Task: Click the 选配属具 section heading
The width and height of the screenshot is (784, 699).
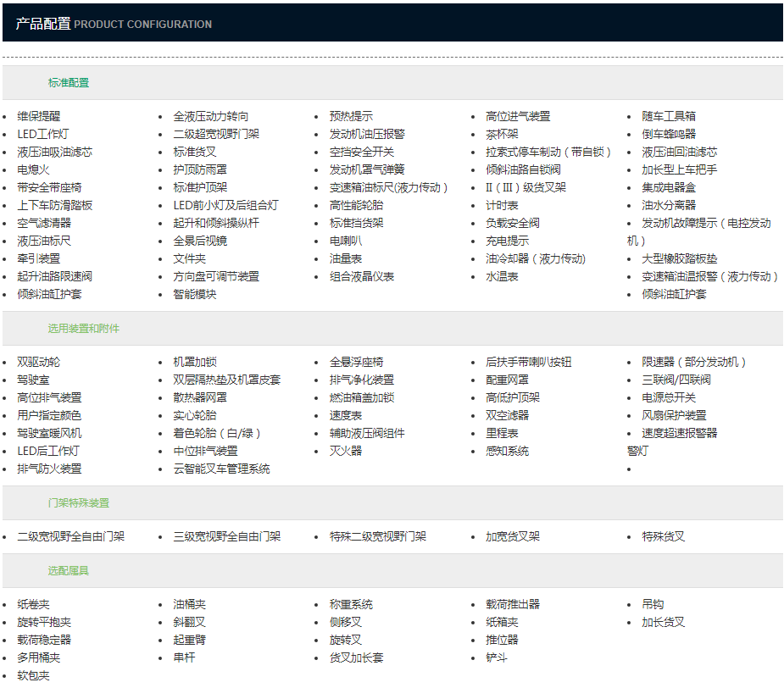Action: coord(68,571)
